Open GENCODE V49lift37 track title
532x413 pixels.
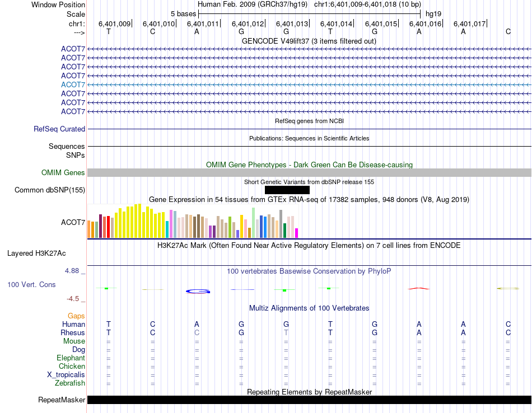click(309, 41)
